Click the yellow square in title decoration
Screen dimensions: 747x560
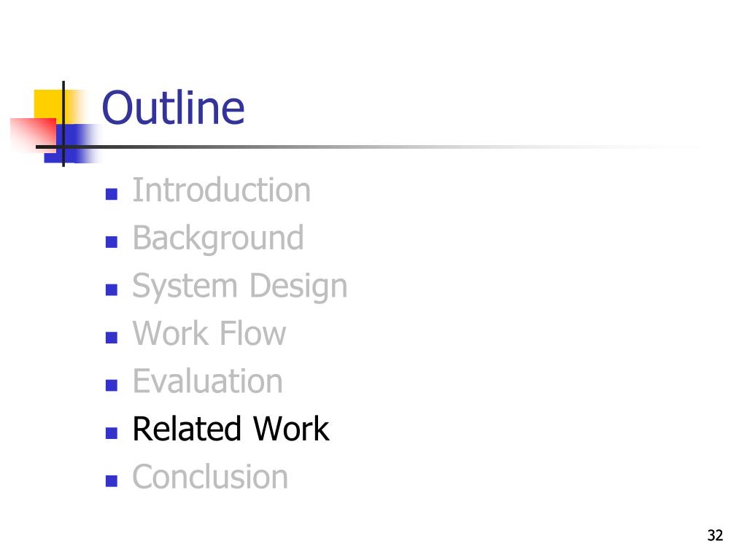pyautogui.click(x=50, y=106)
